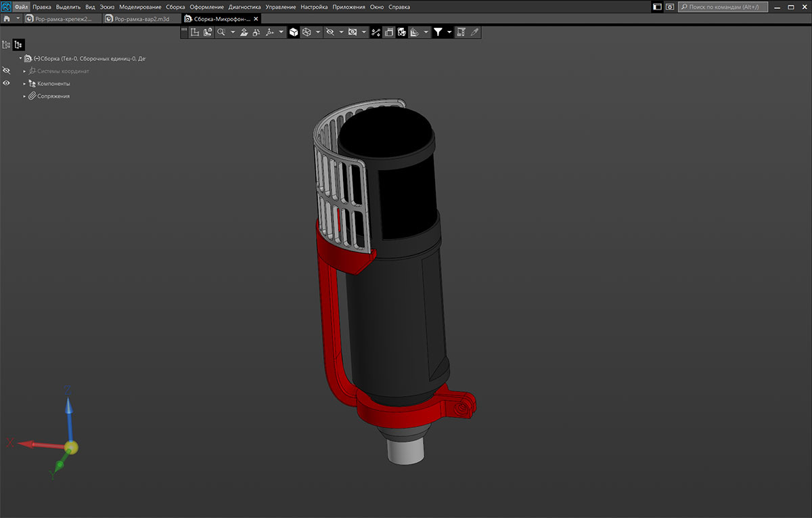Viewport: 812px width, 518px height.
Task: Select shaded solid cube display mode
Action: pos(294,32)
